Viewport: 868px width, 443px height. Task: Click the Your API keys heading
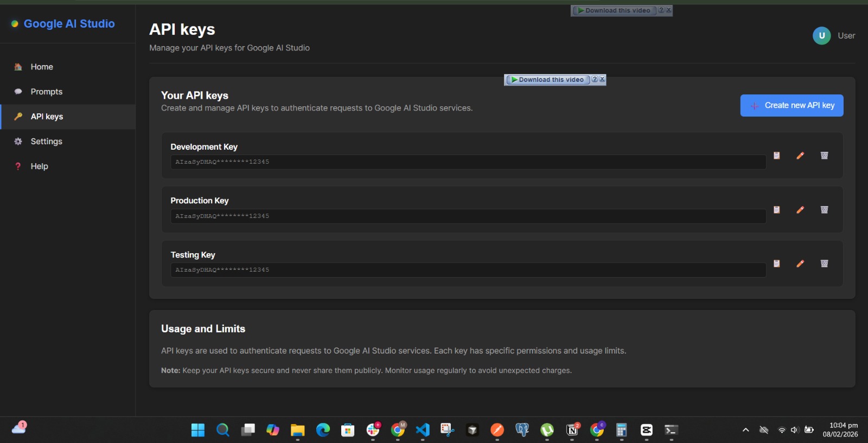(x=195, y=95)
